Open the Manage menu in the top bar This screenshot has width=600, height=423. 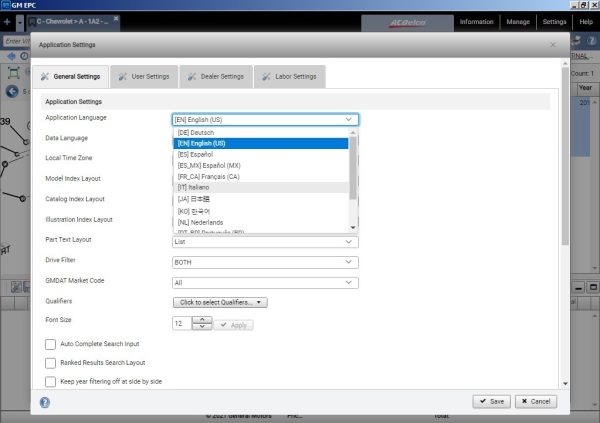pyautogui.click(x=518, y=22)
